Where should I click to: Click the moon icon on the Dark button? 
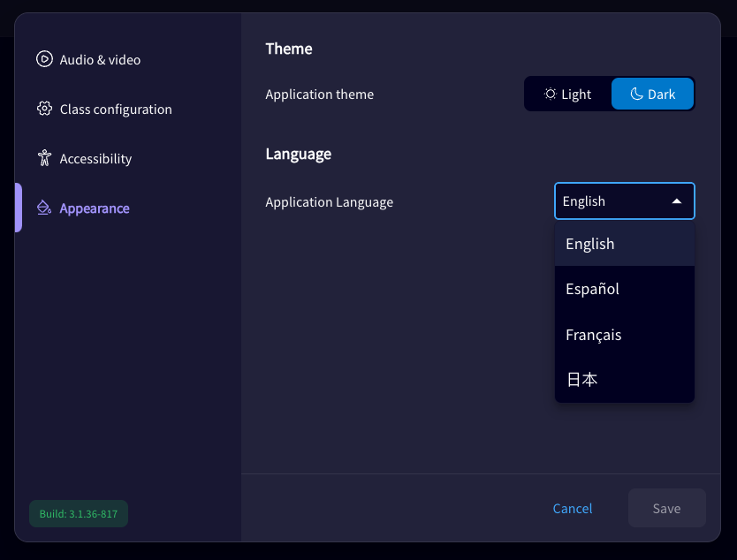coord(638,93)
